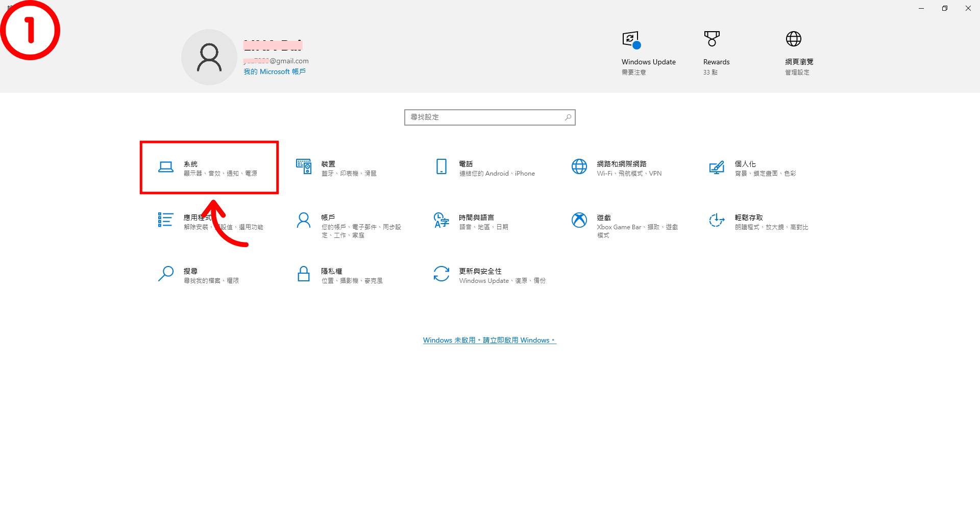Open the 裝置 devices icon
980x531 pixels.
[x=304, y=166]
